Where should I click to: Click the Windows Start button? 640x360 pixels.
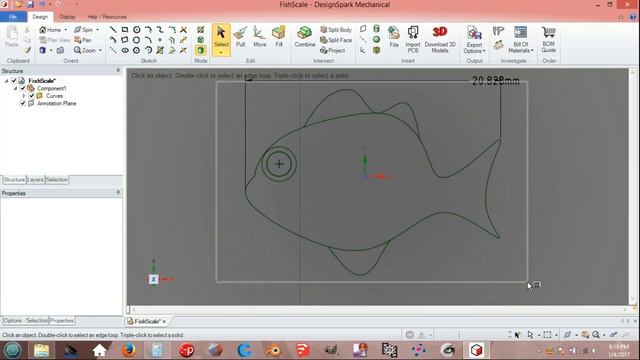point(13,350)
